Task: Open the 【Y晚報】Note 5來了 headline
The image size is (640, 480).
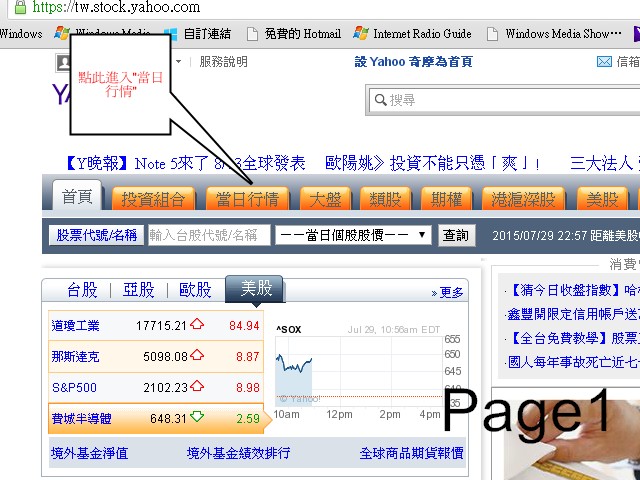Action: click(x=185, y=163)
